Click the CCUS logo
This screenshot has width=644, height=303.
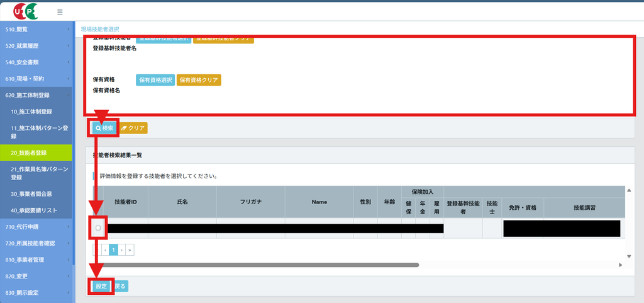click(x=25, y=11)
